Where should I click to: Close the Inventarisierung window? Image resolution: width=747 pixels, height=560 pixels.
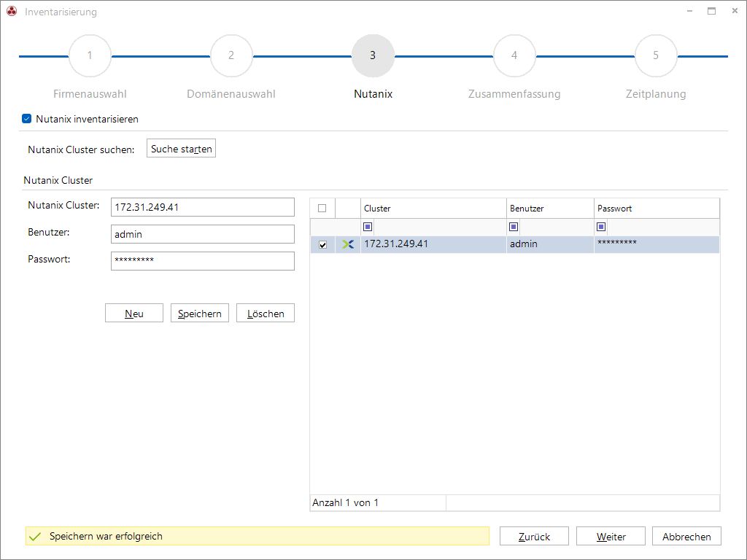(x=735, y=11)
